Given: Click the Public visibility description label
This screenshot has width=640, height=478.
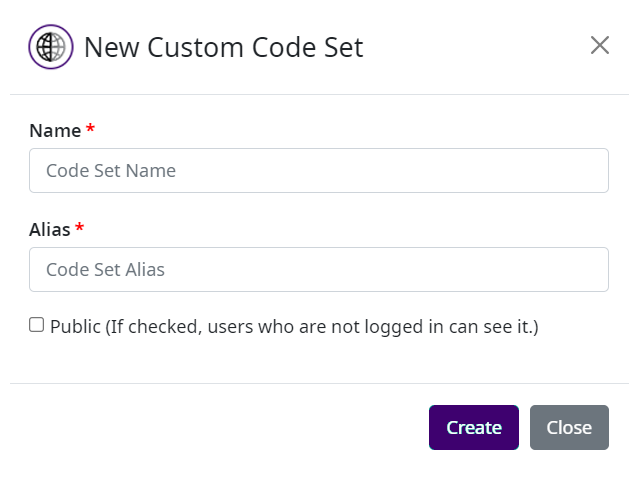Looking at the screenshot, I should pos(294,326).
